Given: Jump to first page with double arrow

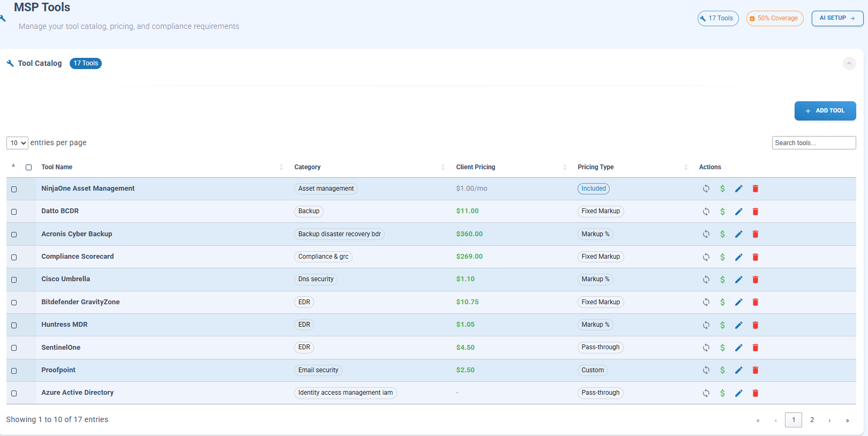Looking at the screenshot, I should pyautogui.click(x=758, y=420).
